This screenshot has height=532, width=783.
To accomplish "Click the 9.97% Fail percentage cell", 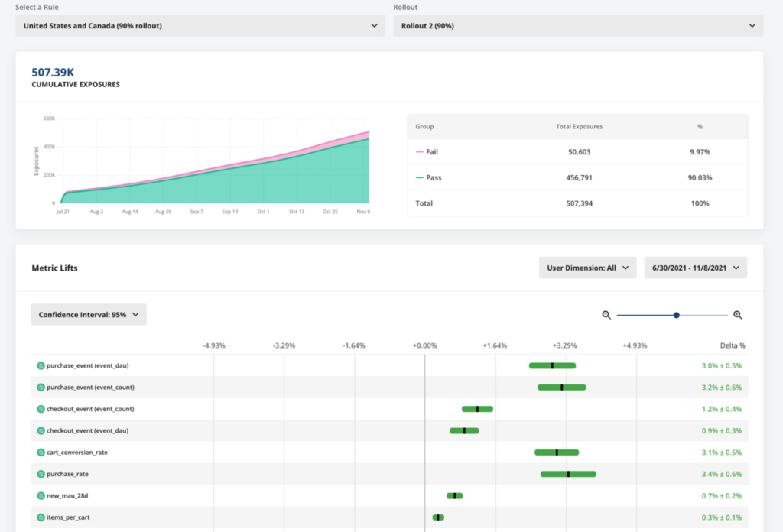I will click(x=700, y=151).
